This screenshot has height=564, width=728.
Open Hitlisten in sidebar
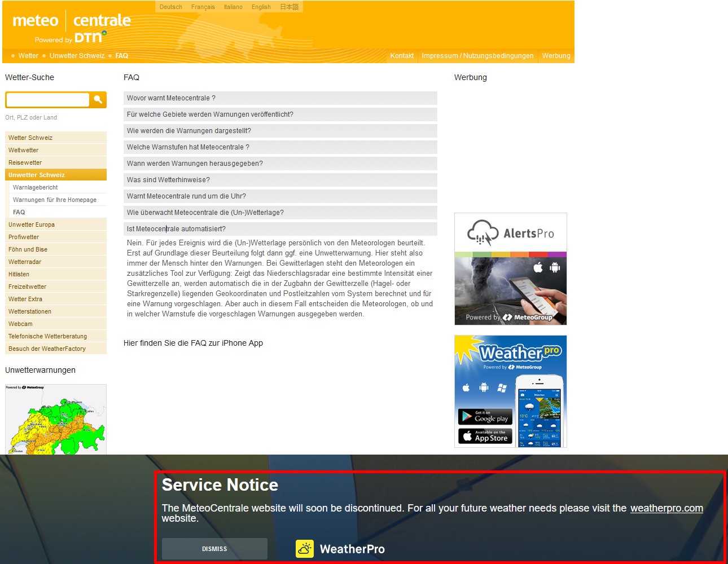pos(56,274)
